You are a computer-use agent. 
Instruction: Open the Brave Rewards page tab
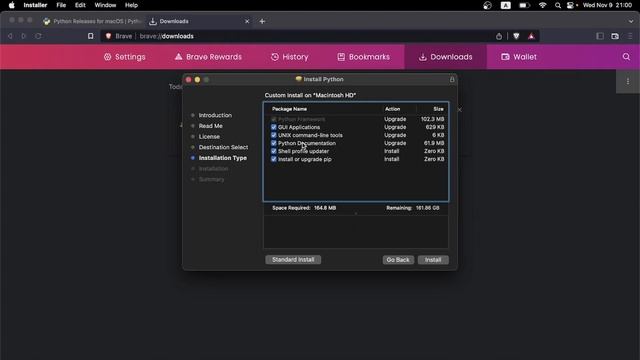208,57
